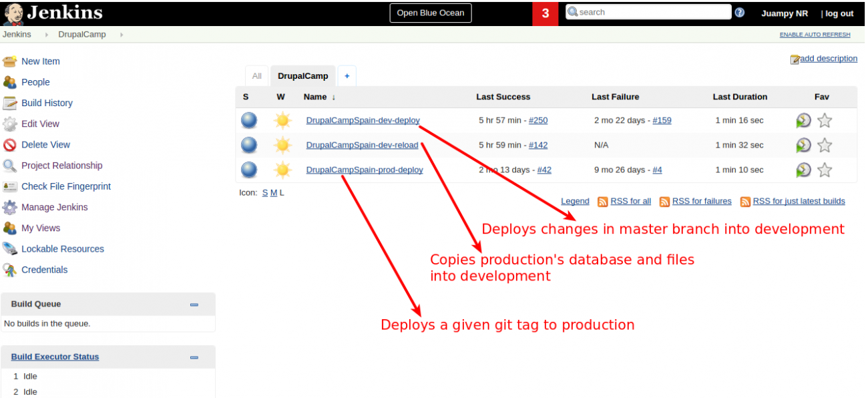Switch to the All view tab
Image resolution: width=868 pixels, height=398 pixels.
256,75
